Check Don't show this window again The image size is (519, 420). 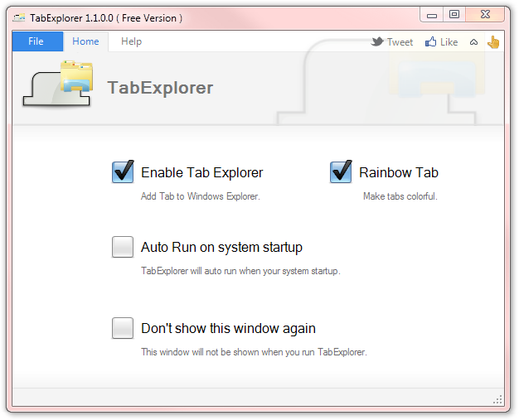tap(123, 328)
